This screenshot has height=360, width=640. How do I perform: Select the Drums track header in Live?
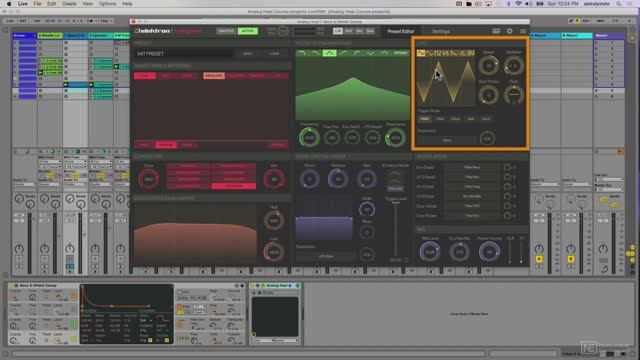click(x=24, y=36)
